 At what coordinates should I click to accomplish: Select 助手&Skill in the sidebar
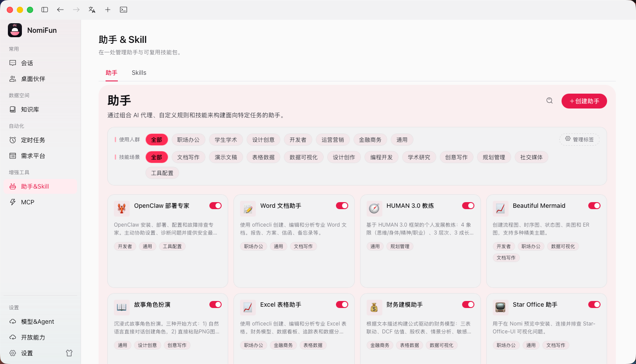click(40, 186)
